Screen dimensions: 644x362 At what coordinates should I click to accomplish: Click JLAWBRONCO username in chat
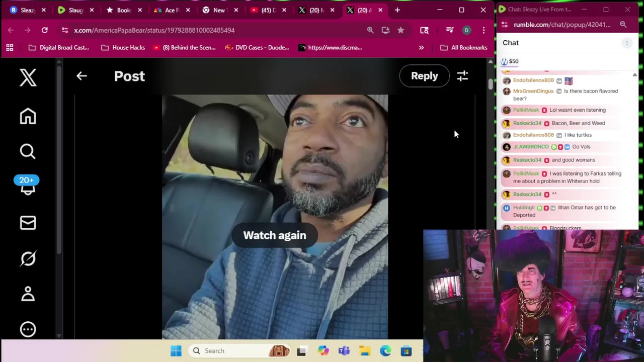coord(531,147)
